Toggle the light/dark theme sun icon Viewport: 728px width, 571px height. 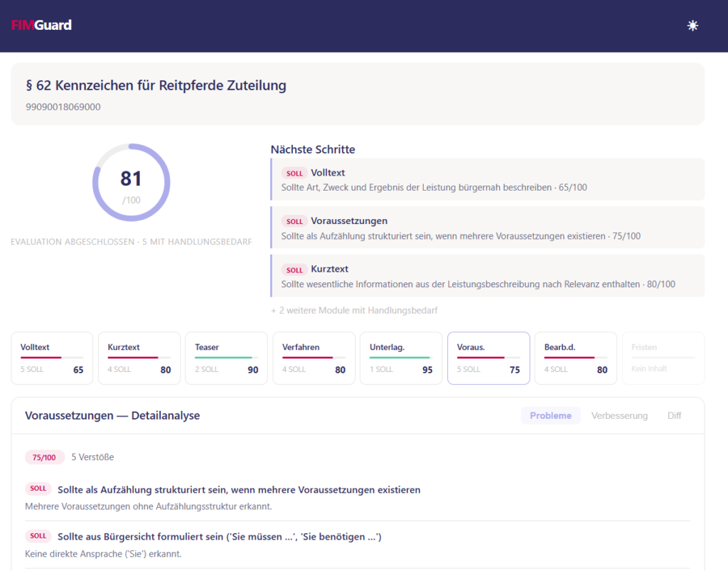(692, 26)
